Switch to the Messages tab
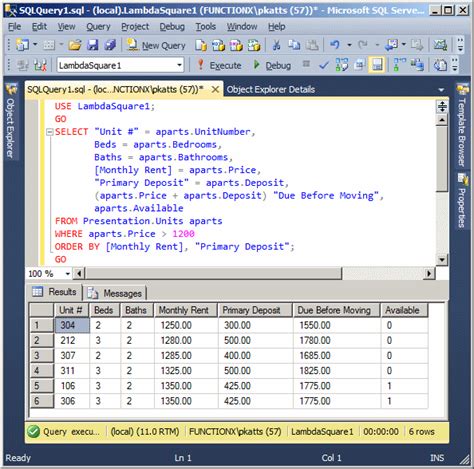This screenshot has width=474, height=469. pyautogui.click(x=115, y=293)
